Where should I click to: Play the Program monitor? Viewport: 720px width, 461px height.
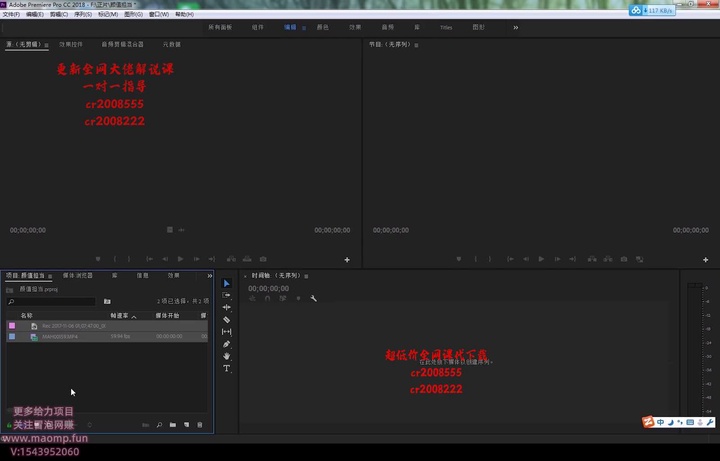pyautogui.click(x=541, y=259)
